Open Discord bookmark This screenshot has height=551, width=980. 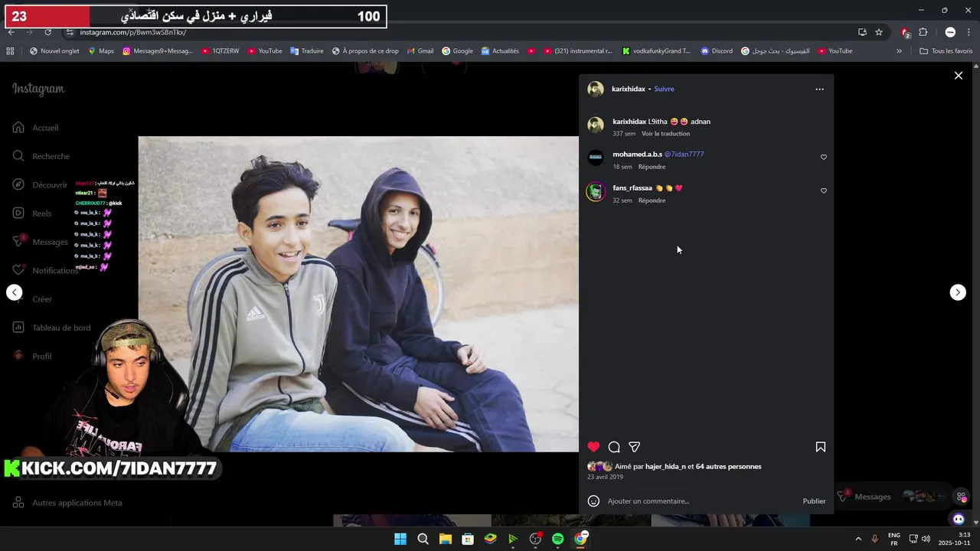pos(717,51)
